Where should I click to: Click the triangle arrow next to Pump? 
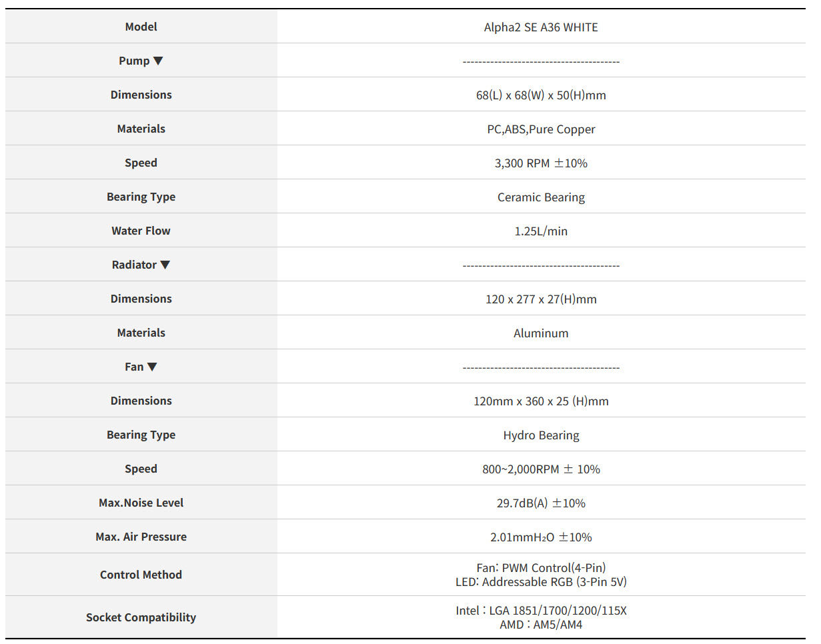click(x=158, y=61)
